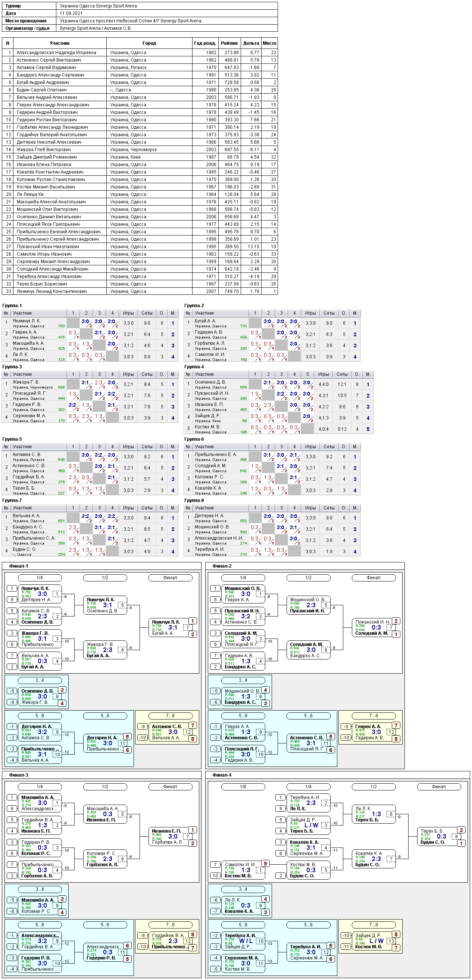Select participant 'Александровская Надежда Игоревна'

pyautogui.click(x=56, y=53)
